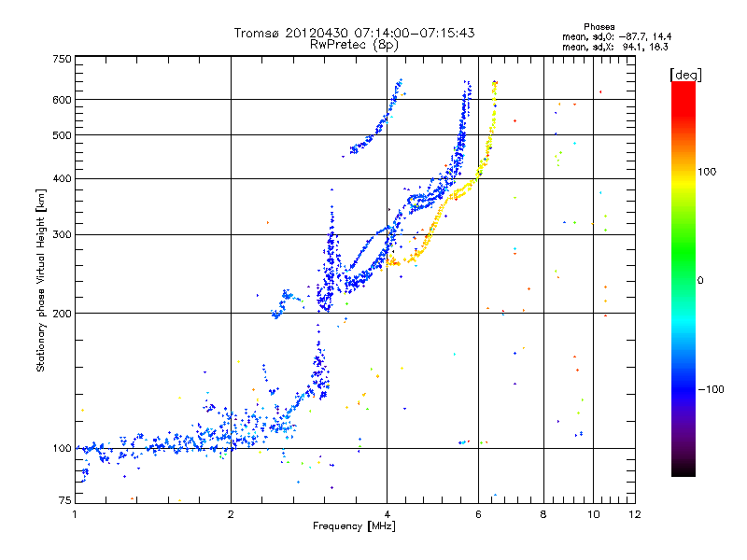
Task: Select the 400 height axis tick label
Action: click(63, 178)
